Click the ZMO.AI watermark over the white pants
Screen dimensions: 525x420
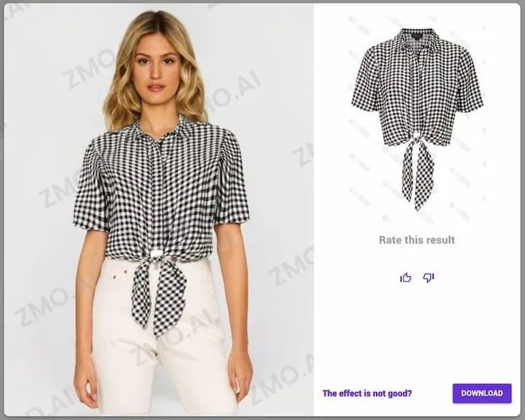coord(174,338)
